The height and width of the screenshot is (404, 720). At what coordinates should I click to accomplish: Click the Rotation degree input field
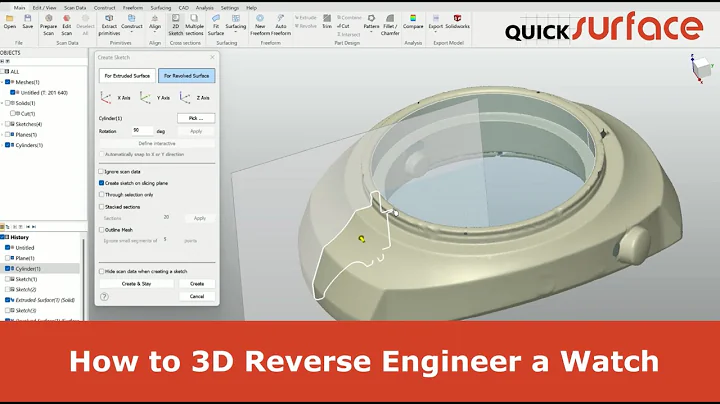click(142, 131)
